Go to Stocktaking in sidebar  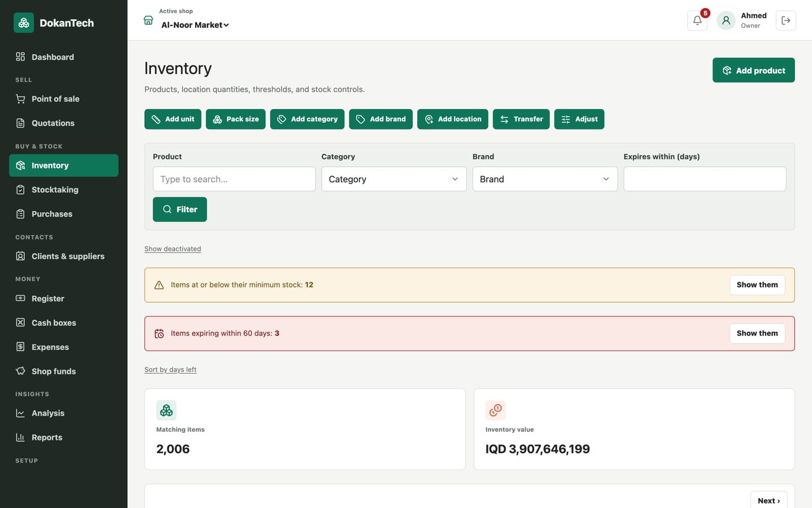[63, 190]
